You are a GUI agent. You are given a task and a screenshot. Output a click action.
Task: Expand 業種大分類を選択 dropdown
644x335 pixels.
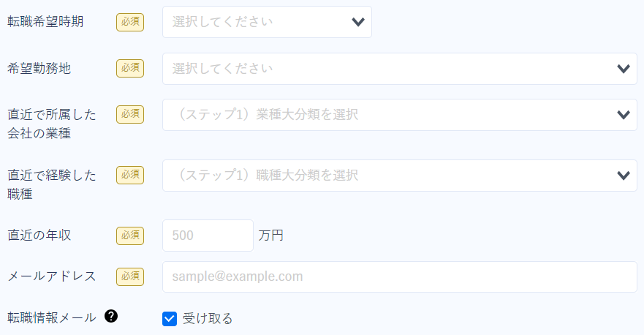coord(400,115)
